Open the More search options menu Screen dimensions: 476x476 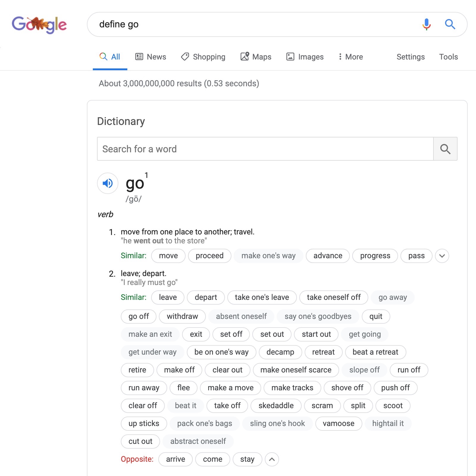pyautogui.click(x=350, y=57)
